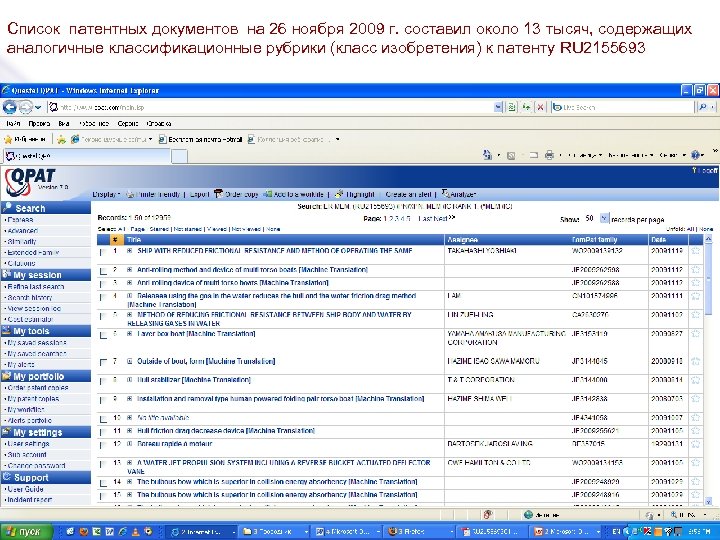Open the Display dropdown menu
Image resolution: width=720 pixels, height=540 pixels.
(x=106, y=194)
